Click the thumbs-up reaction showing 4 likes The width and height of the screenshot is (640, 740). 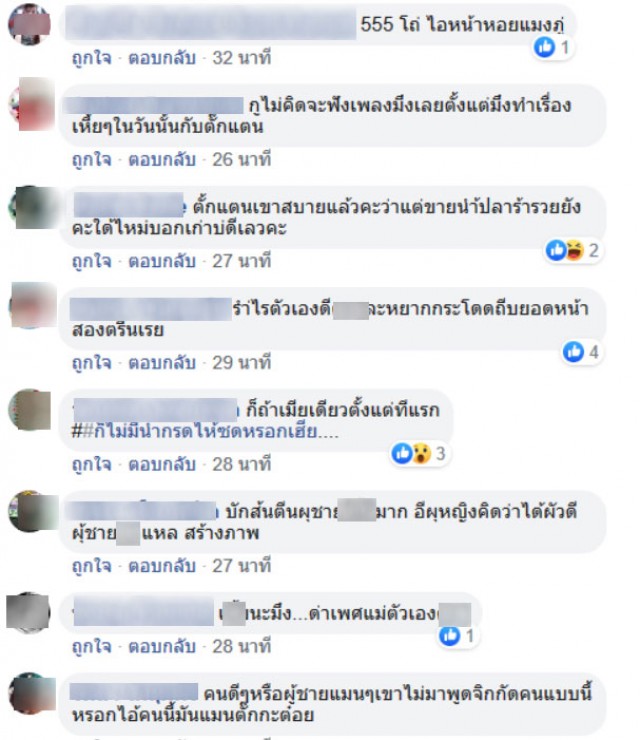click(x=573, y=352)
